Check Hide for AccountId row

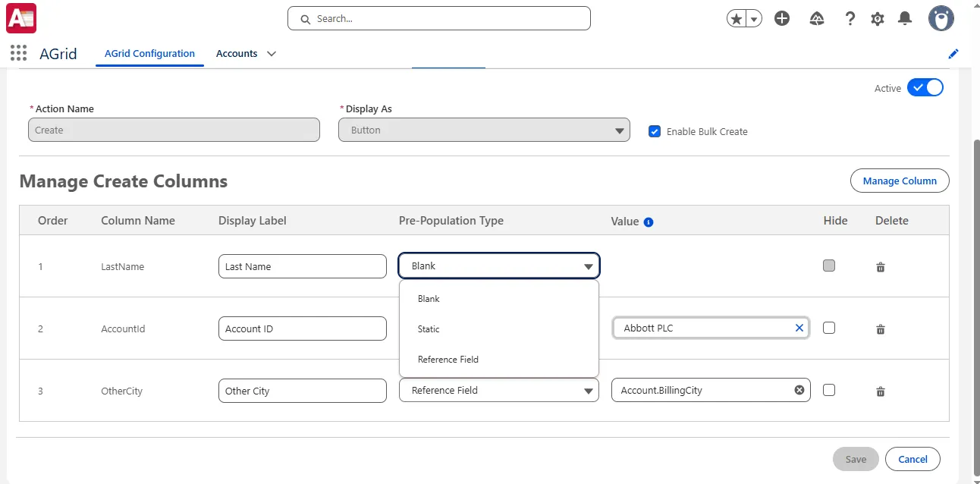pos(829,328)
